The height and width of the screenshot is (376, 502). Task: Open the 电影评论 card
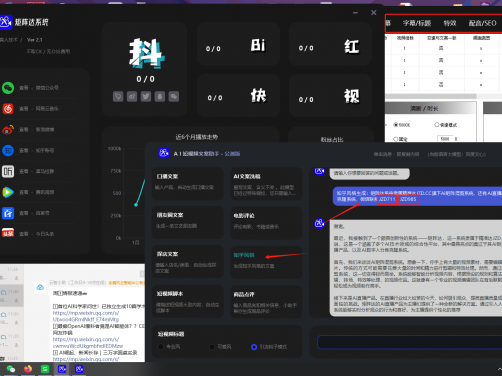266,222
